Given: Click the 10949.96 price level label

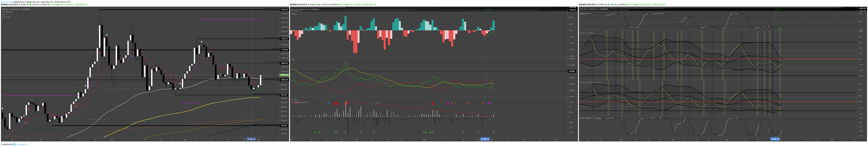Looking at the screenshot, I should [x=284, y=63].
